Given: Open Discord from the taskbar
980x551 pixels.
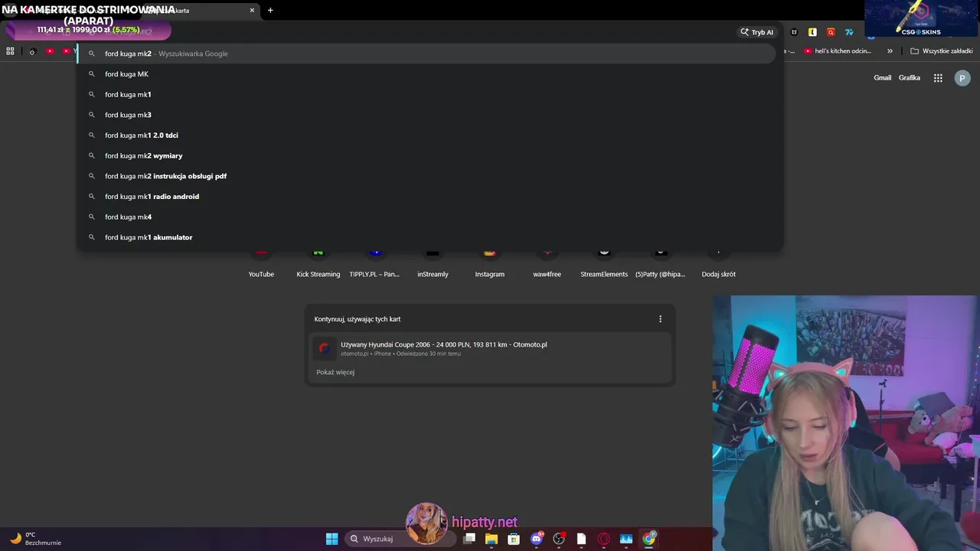Looking at the screenshot, I should [x=537, y=539].
